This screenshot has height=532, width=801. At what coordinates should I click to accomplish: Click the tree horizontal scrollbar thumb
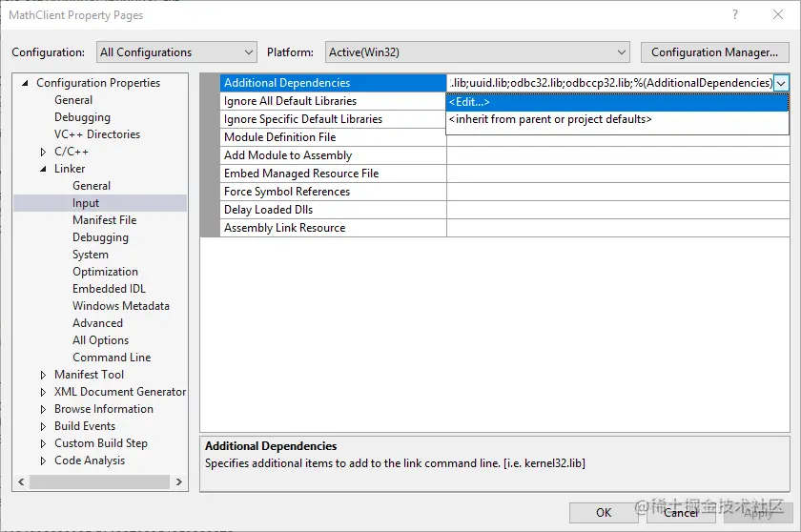coord(99,482)
